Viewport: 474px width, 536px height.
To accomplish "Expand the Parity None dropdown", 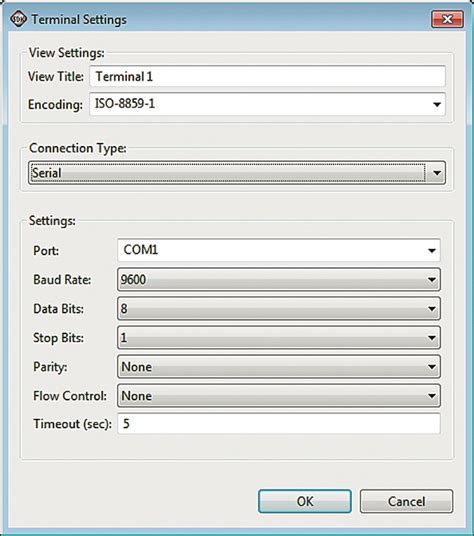I will click(x=279, y=367).
